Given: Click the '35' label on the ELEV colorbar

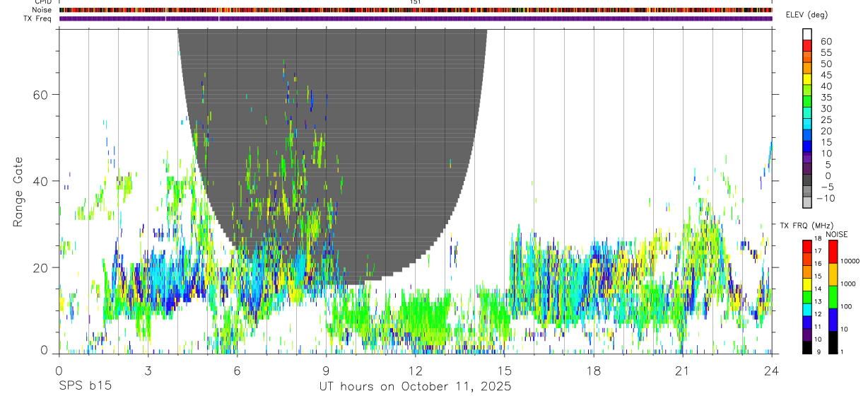Looking at the screenshot, I should 826,97.
